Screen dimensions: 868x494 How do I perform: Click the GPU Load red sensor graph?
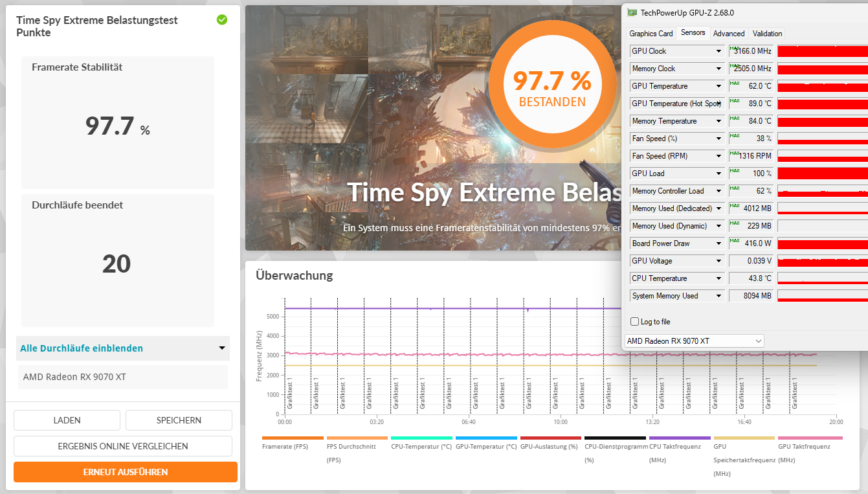pos(822,174)
